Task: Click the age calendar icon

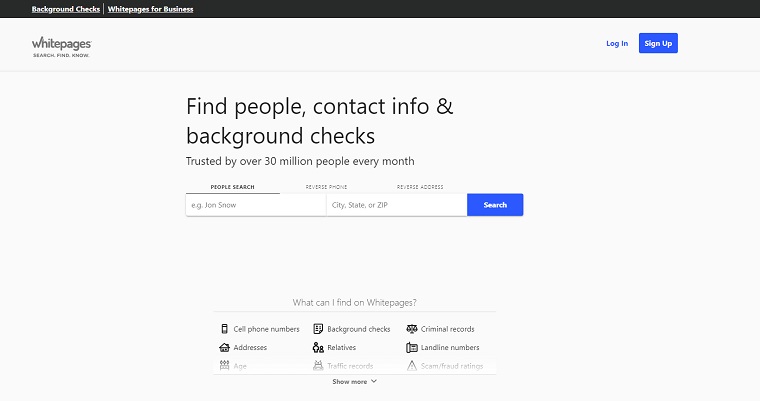Action: pyautogui.click(x=224, y=366)
